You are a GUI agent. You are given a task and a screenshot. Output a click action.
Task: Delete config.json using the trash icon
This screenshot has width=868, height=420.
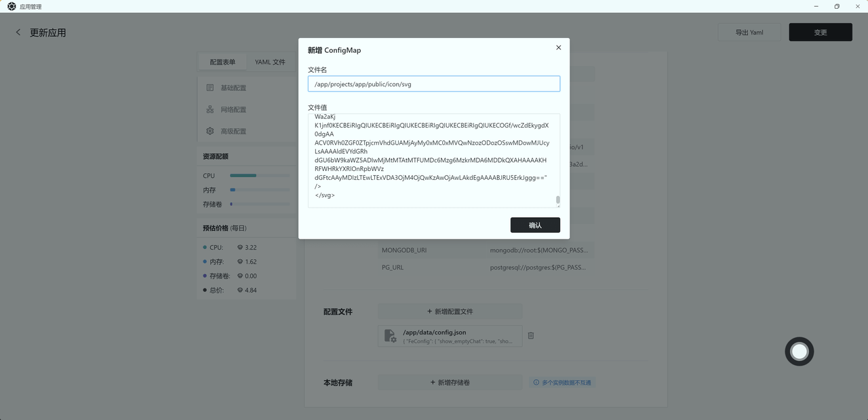[x=530, y=335]
